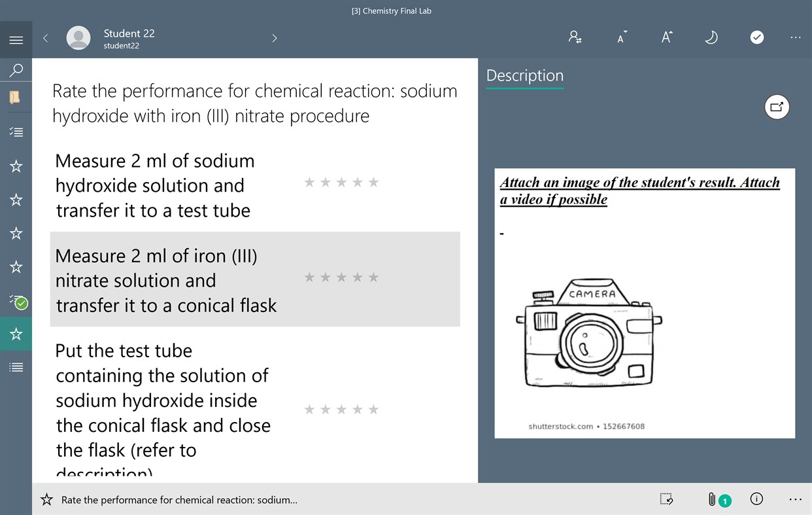Increase the text size
812x515 pixels.
pyautogui.click(x=666, y=37)
